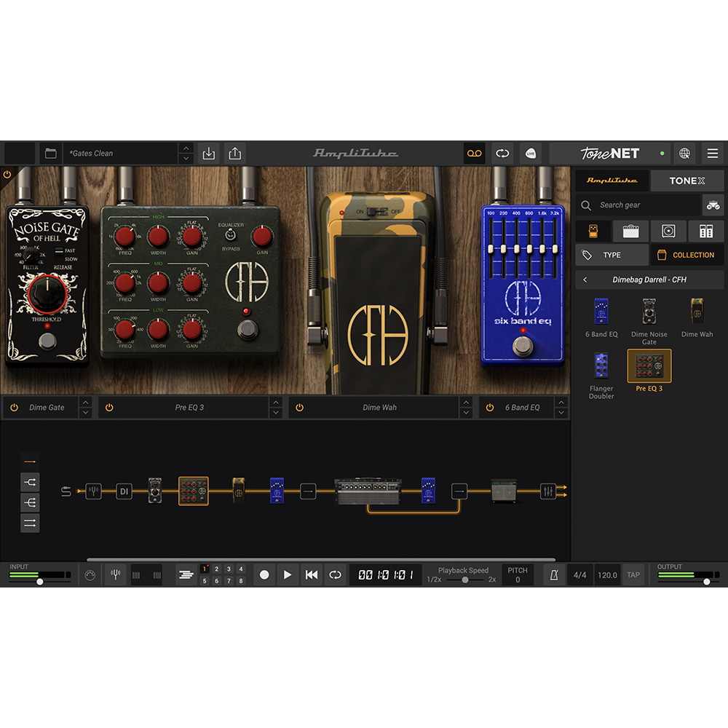728x728 pixels.
Task: Click the TYPE filter button
Action: click(612, 255)
